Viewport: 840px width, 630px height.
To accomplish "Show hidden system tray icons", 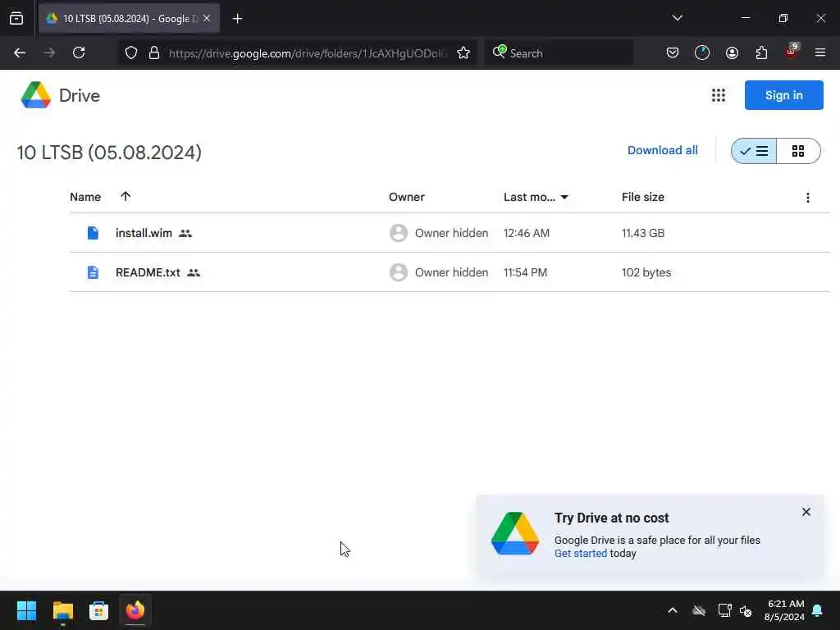I will pyautogui.click(x=673, y=610).
